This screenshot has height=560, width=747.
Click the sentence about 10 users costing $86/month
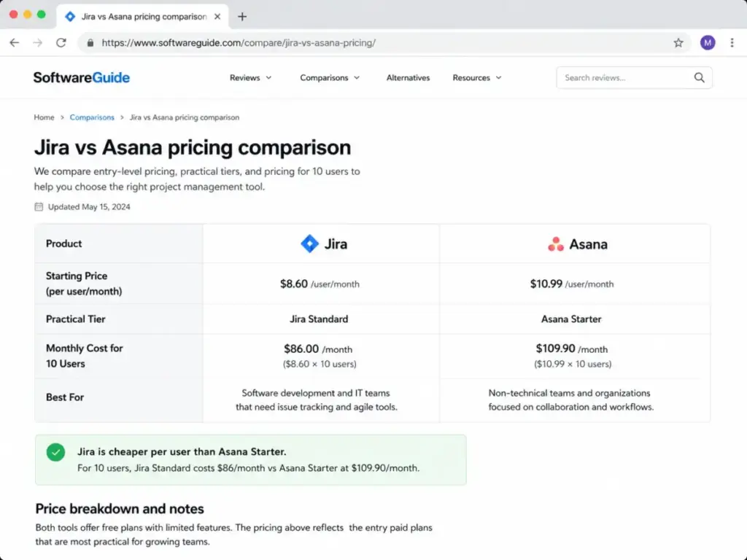(x=248, y=468)
